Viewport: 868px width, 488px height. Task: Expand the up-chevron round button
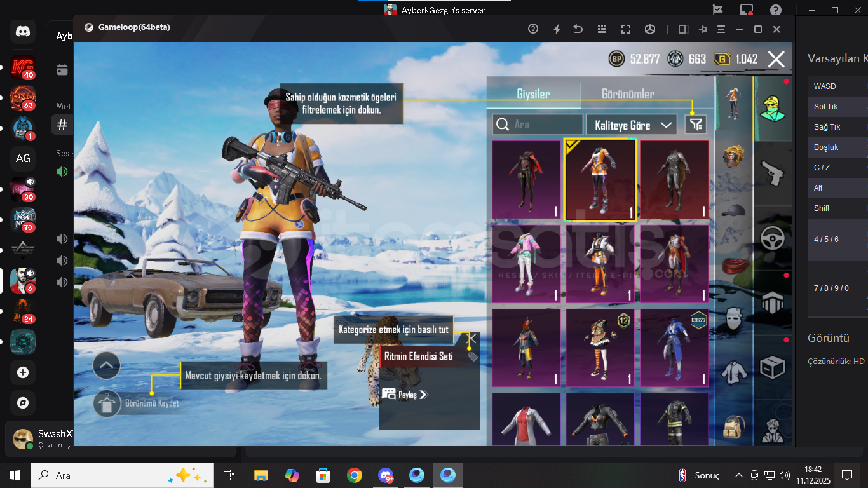[x=106, y=365]
